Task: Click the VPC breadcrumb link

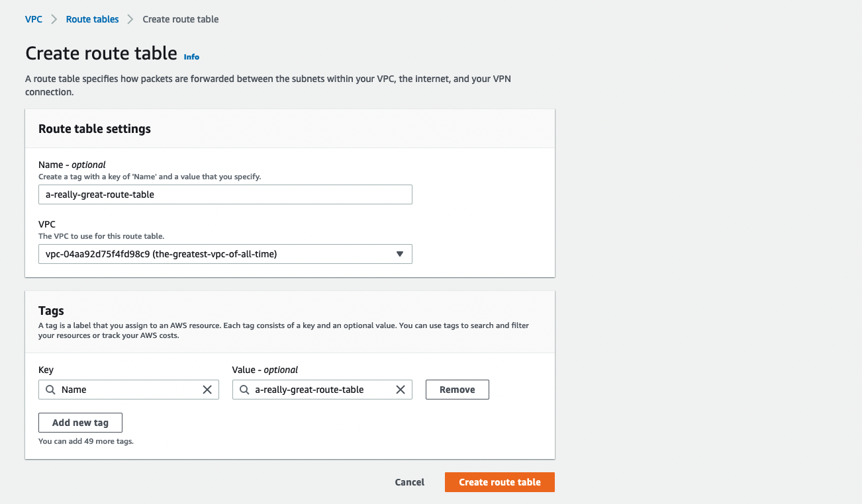Action: point(34,19)
